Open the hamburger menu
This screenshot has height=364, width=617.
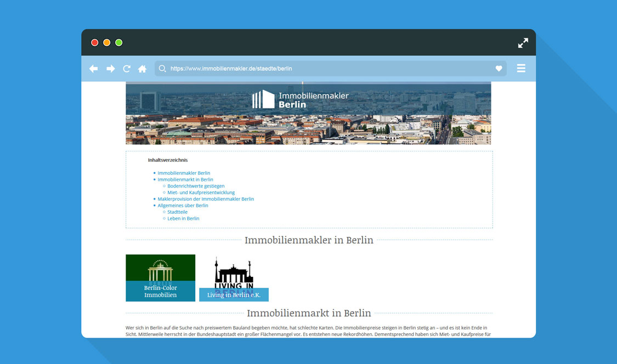pyautogui.click(x=521, y=68)
